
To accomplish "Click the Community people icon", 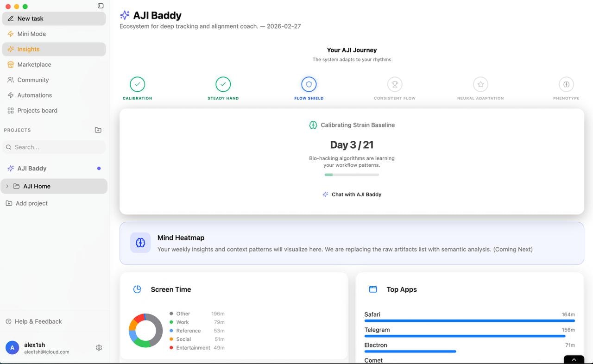I will (11, 80).
